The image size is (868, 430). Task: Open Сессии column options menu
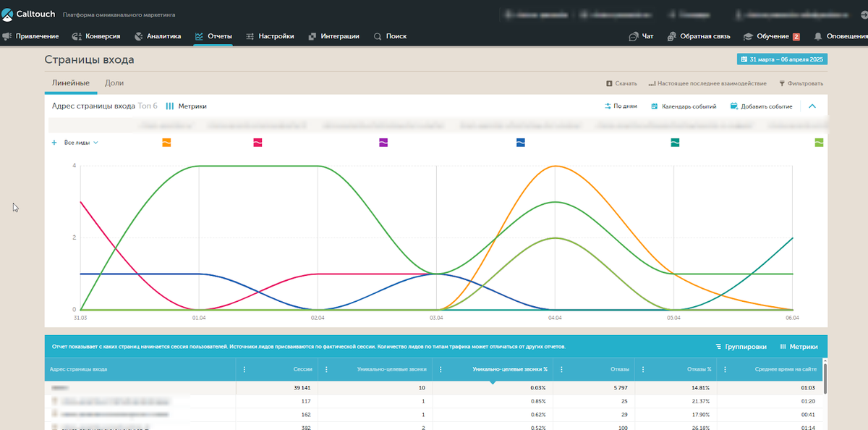(x=244, y=369)
